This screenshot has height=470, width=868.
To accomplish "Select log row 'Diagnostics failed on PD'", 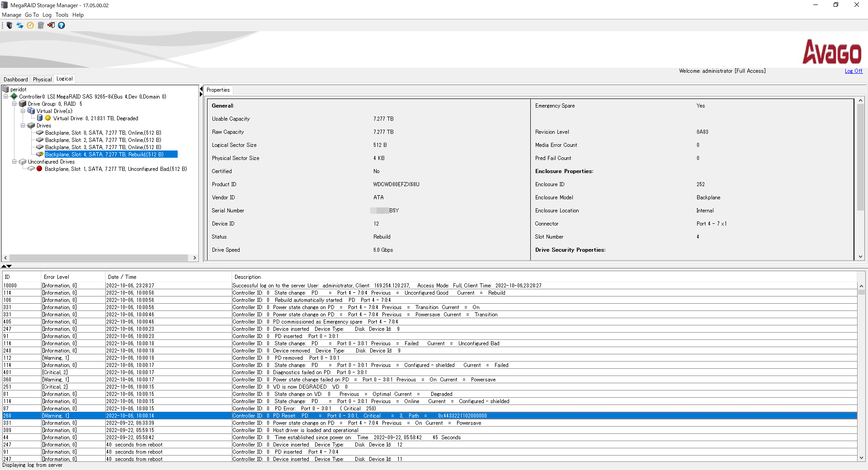I will click(x=429, y=372).
